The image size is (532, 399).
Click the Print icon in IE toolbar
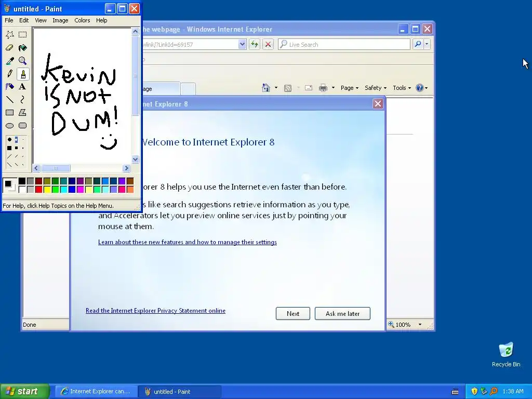(x=323, y=88)
